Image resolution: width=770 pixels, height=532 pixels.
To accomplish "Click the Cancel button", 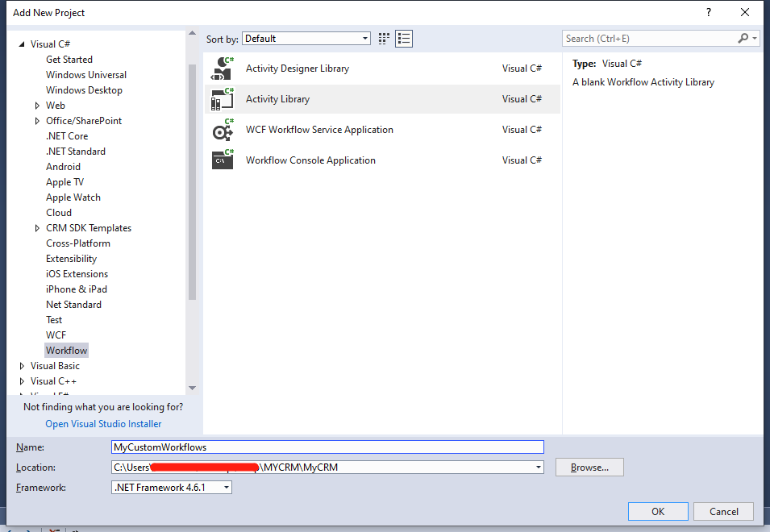I will 723,511.
